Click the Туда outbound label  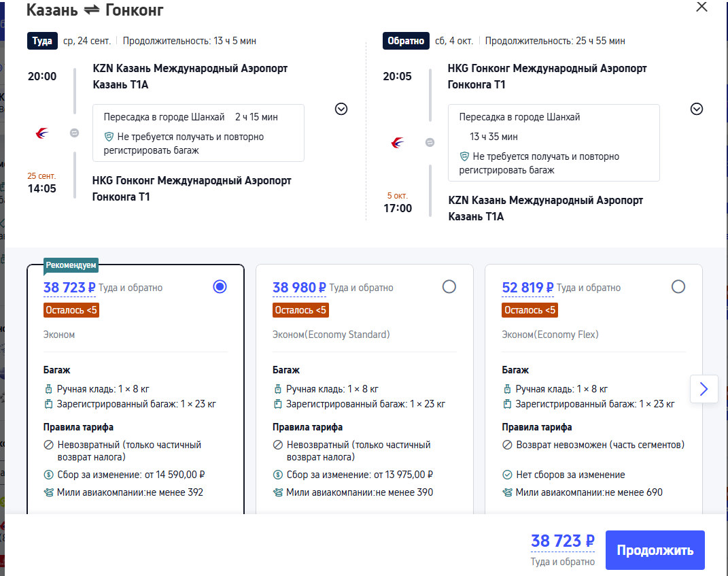click(x=42, y=41)
